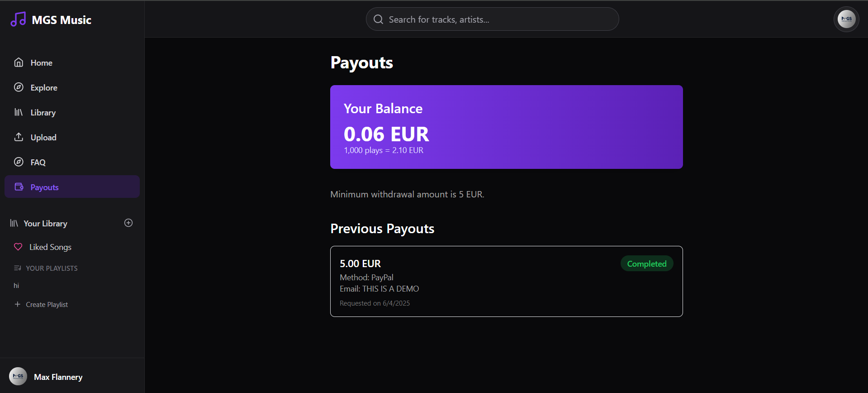This screenshot has width=868, height=393.
Task: Click the Payouts wallet icon
Action: 19,187
